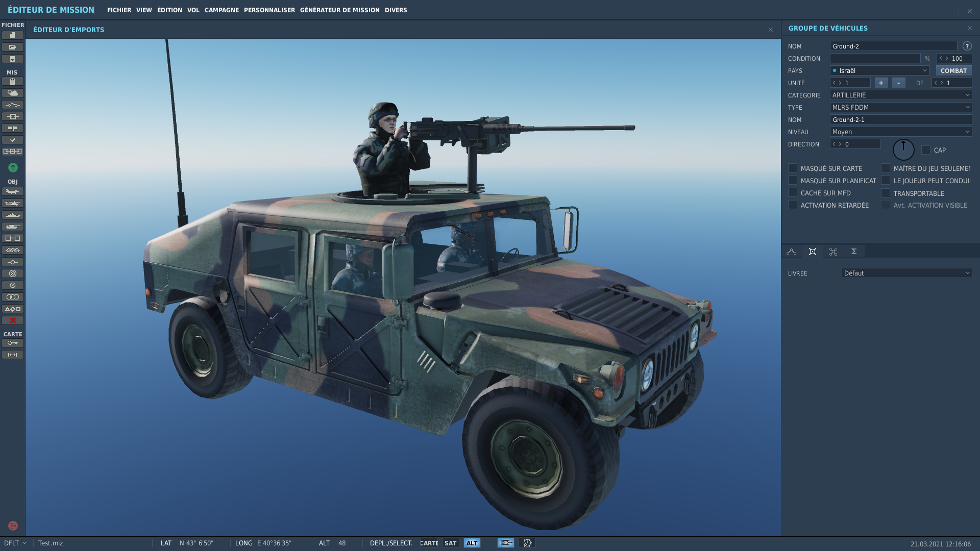Select the static object boxes tool
980x551 pixels.
[13, 238]
